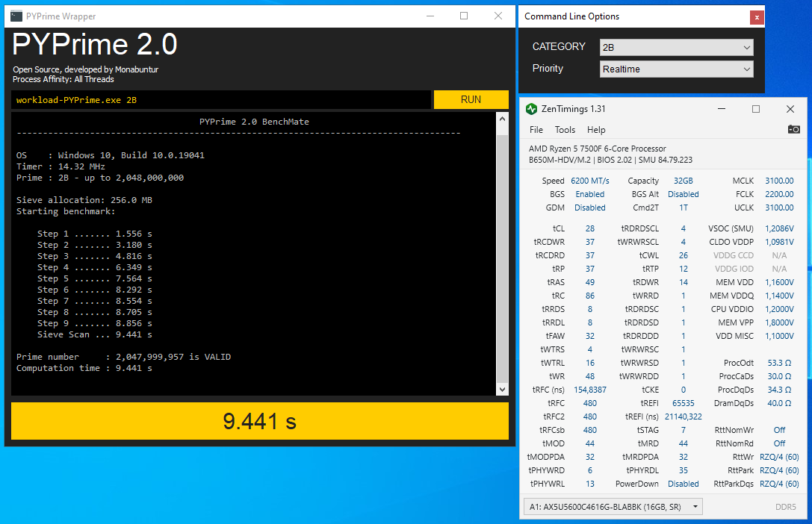Click the console scrollbar up arrow
812x524 pixels.
click(502, 119)
